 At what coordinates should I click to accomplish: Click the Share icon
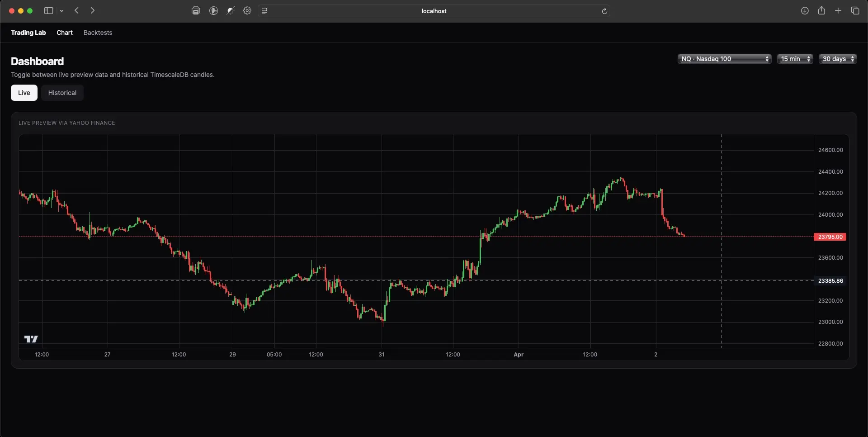coord(822,10)
